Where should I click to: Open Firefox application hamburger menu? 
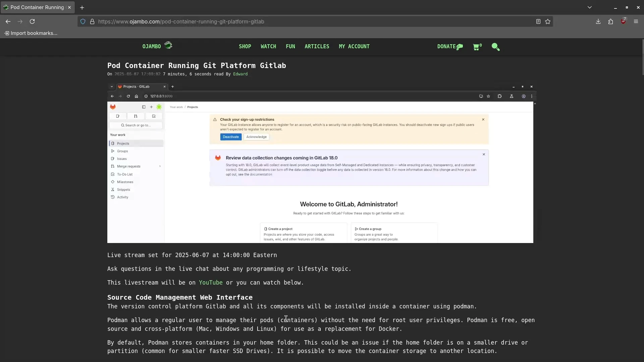click(x=636, y=21)
